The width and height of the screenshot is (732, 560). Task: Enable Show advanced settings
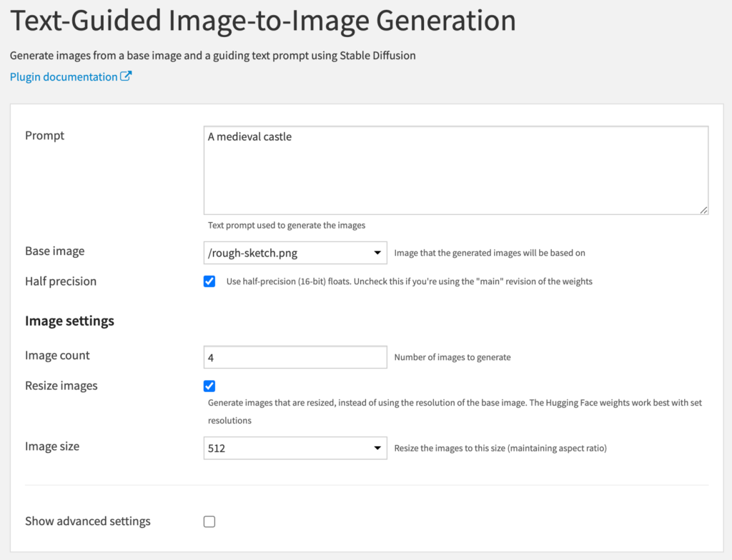pos(209,521)
